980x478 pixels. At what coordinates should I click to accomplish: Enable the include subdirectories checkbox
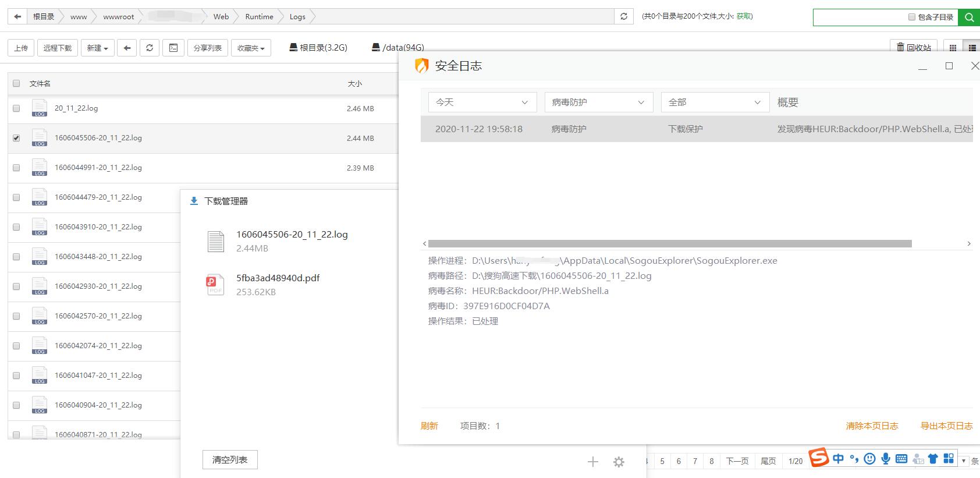(912, 17)
